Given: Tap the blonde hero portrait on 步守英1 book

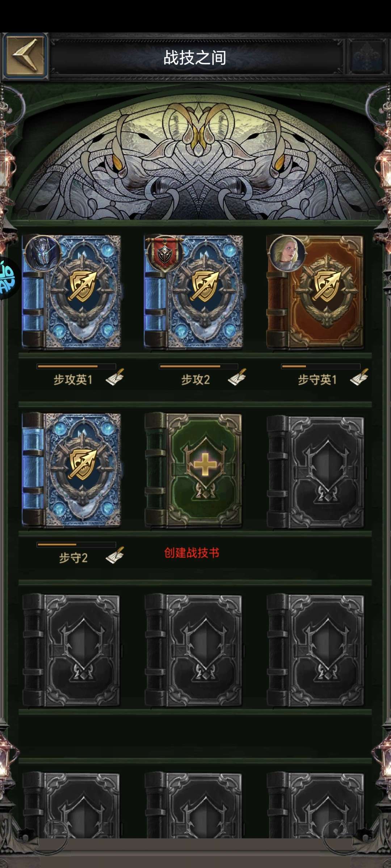Looking at the screenshot, I should pos(287,254).
